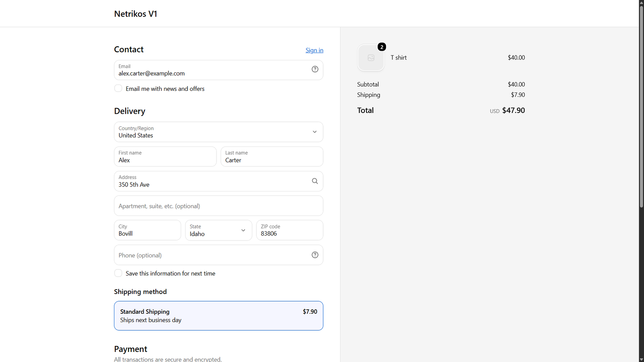The width and height of the screenshot is (644, 362).
Task: Click the Delivery section heading
Action: 130,111
